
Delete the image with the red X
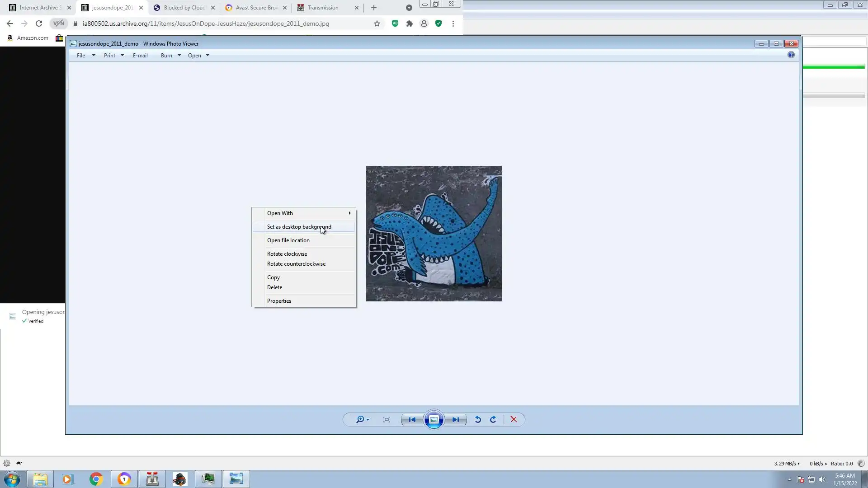[514, 420]
